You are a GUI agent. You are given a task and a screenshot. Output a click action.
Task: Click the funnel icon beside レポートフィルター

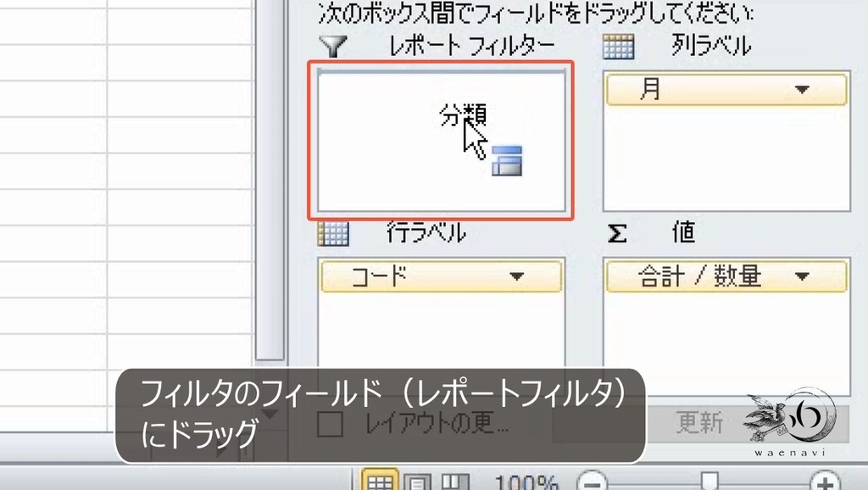tap(331, 47)
